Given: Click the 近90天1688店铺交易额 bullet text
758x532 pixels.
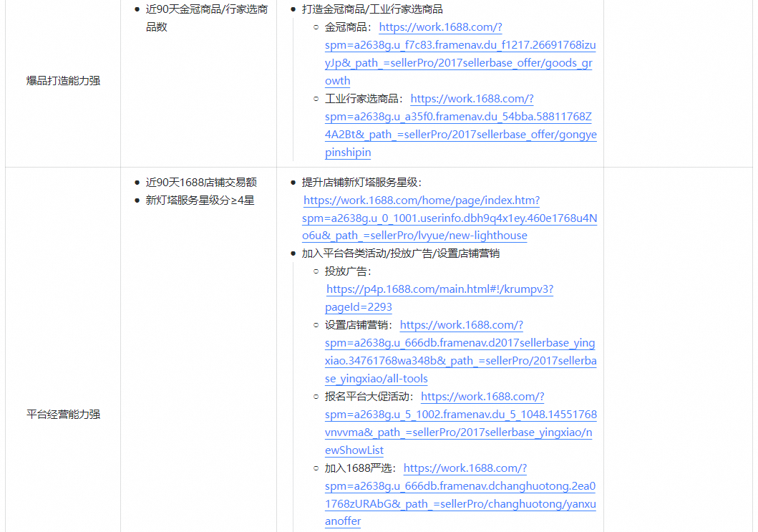Looking at the screenshot, I should pyautogui.click(x=201, y=183).
